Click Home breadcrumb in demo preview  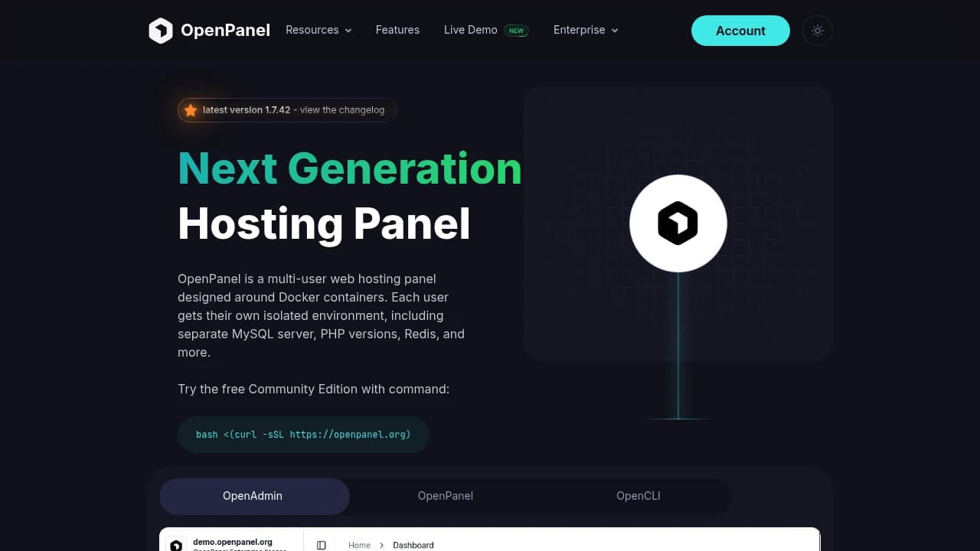tap(359, 545)
